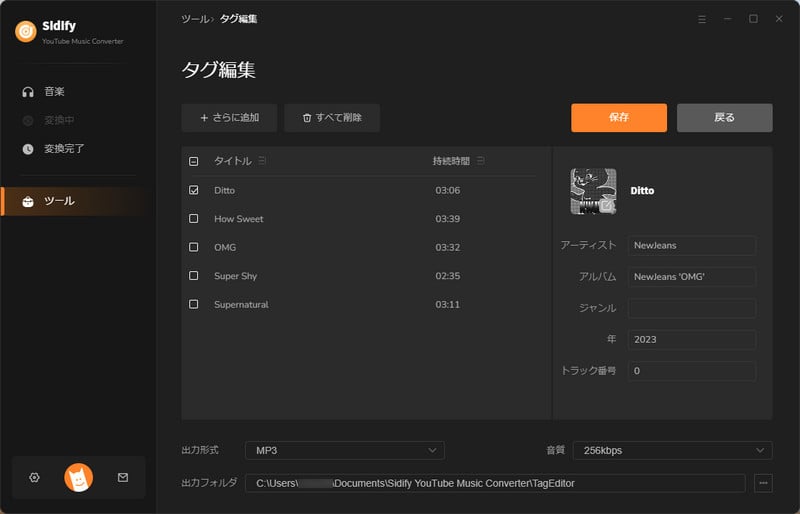The width and height of the screenshot is (800, 514).
Task: Browse output folder with the ellipsis button
Action: [x=763, y=483]
